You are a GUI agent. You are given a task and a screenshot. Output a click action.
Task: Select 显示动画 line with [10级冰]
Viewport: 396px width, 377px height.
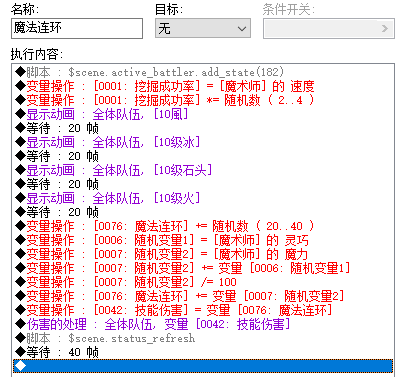(203, 142)
